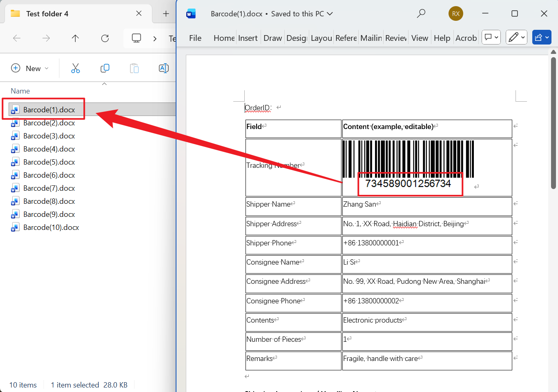The width and height of the screenshot is (558, 392).
Task: Add a new File Explorer tab
Action: (166, 13)
